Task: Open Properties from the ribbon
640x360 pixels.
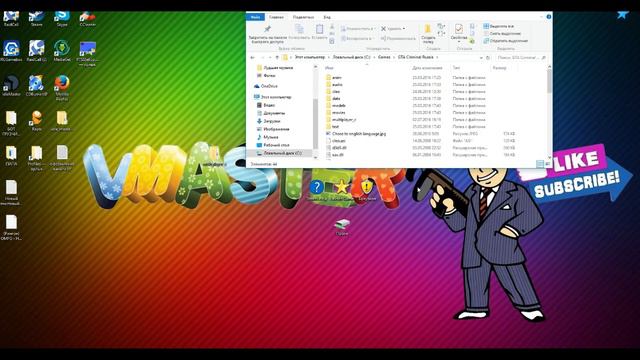Action: click(459, 33)
